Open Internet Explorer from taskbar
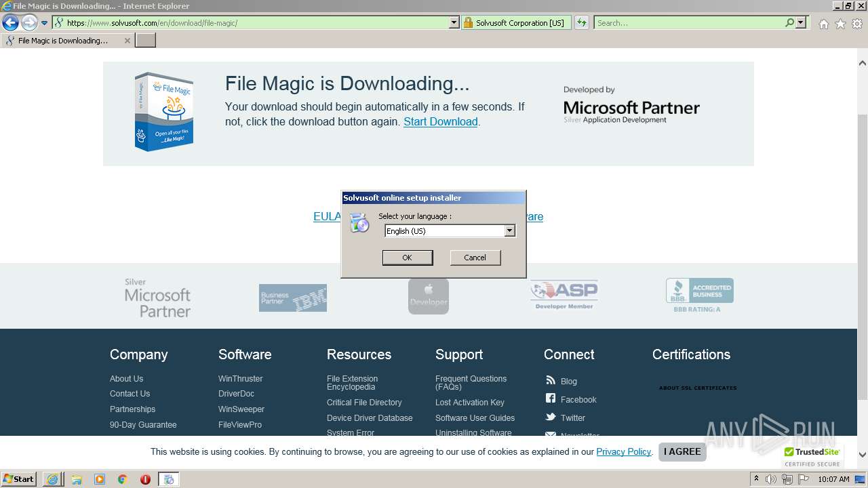868x488 pixels. pyautogui.click(x=52, y=479)
